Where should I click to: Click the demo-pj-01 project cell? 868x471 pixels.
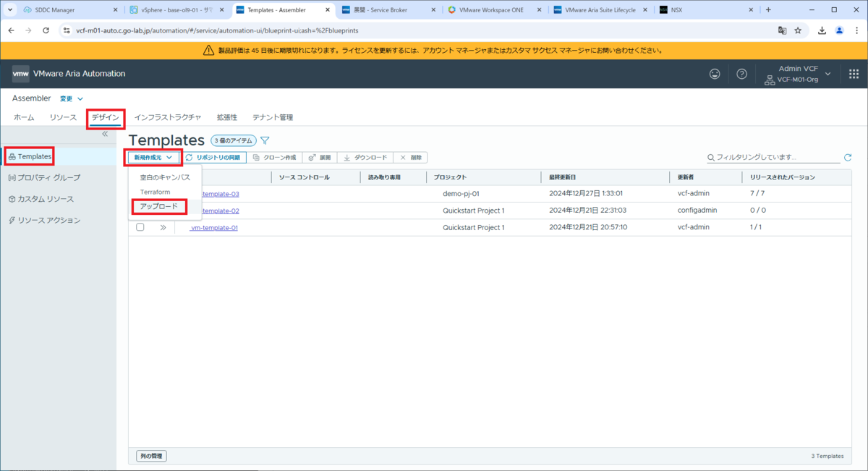coord(461,194)
